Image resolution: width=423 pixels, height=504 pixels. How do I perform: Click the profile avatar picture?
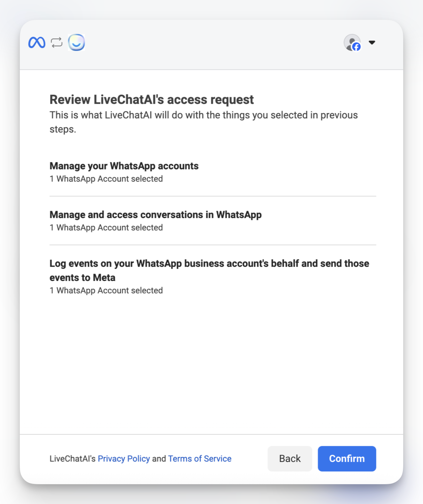(x=352, y=42)
